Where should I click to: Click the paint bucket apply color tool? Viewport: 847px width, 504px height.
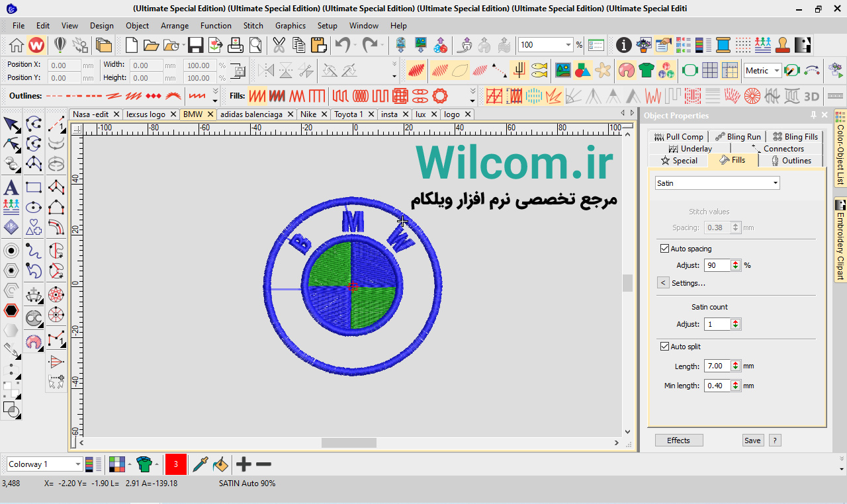[221, 464]
